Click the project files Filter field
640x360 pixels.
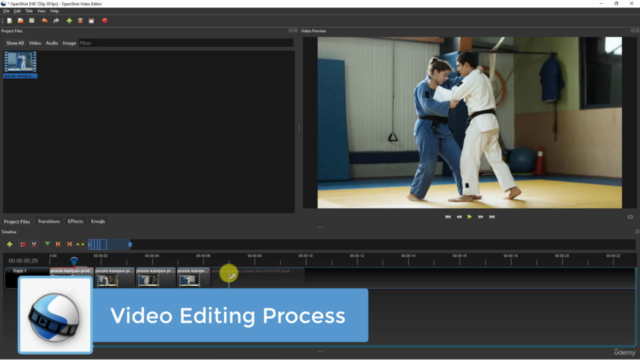click(186, 43)
